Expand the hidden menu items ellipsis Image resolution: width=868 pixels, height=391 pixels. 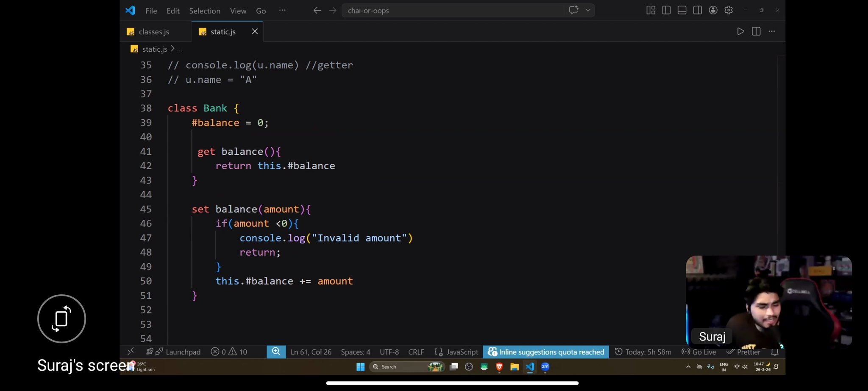[282, 10]
